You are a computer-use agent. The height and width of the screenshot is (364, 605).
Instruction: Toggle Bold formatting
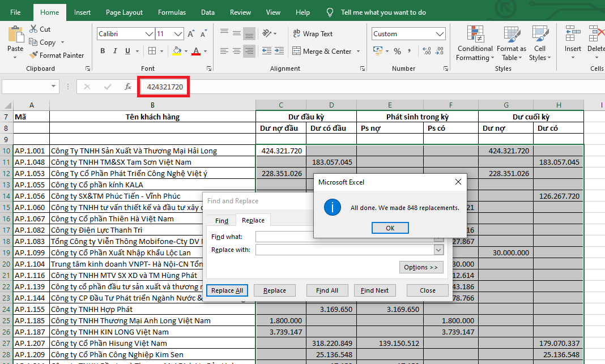[x=103, y=52]
